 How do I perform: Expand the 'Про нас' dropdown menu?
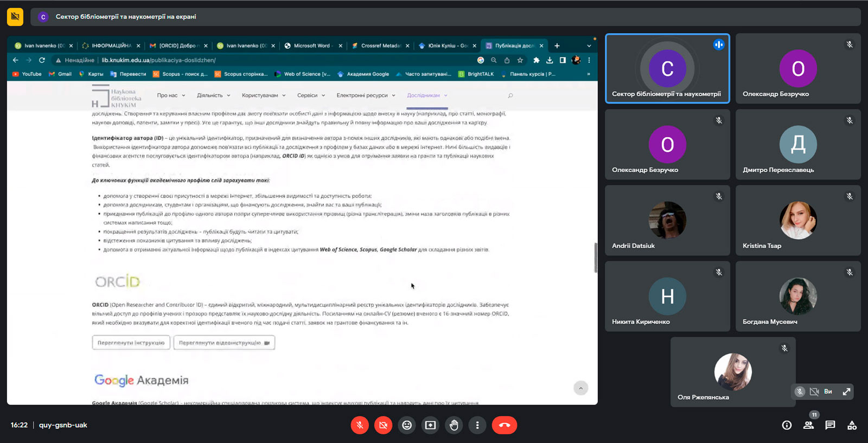(171, 95)
